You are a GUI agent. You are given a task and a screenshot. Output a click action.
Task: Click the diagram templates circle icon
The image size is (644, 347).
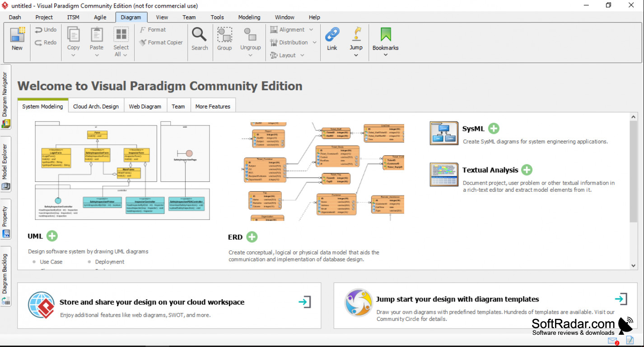(x=358, y=303)
